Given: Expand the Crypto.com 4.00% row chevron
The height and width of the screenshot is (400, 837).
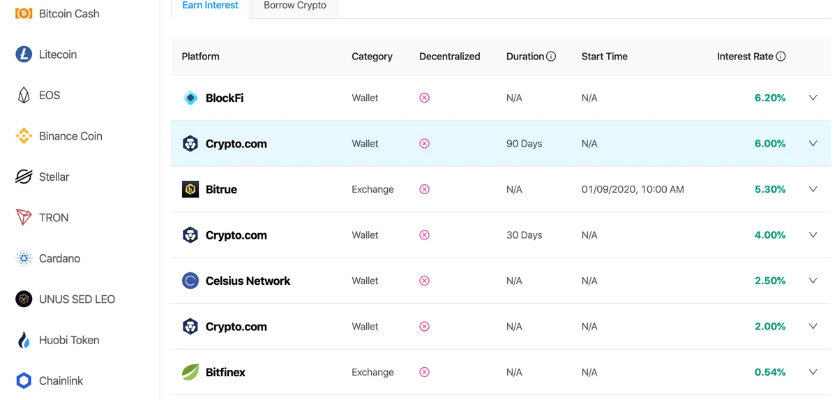Looking at the screenshot, I should [813, 234].
